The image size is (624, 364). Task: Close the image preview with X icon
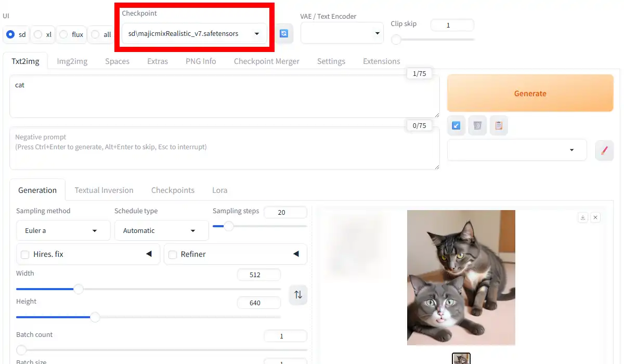[595, 217]
